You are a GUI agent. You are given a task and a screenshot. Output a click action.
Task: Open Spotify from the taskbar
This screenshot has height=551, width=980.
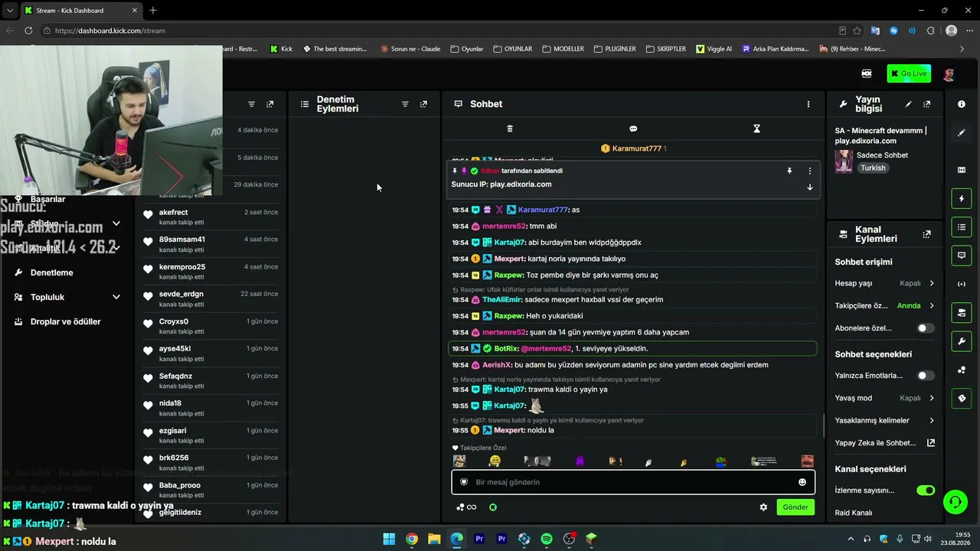[547, 539]
